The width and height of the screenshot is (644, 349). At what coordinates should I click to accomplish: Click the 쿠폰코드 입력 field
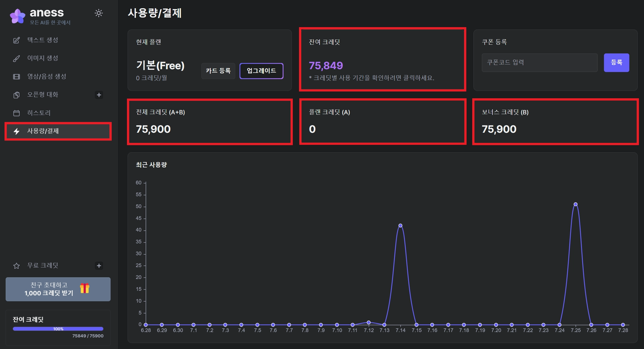[539, 63]
